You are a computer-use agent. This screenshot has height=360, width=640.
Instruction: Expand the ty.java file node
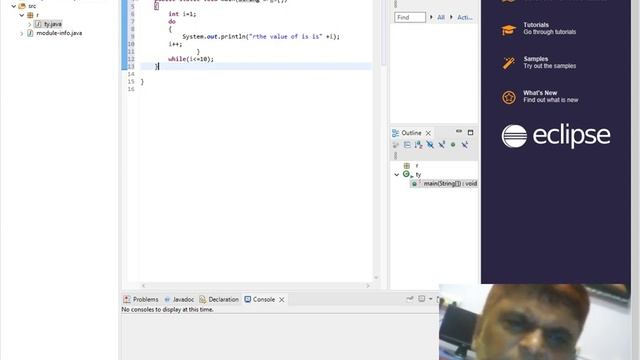tap(29, 24)
